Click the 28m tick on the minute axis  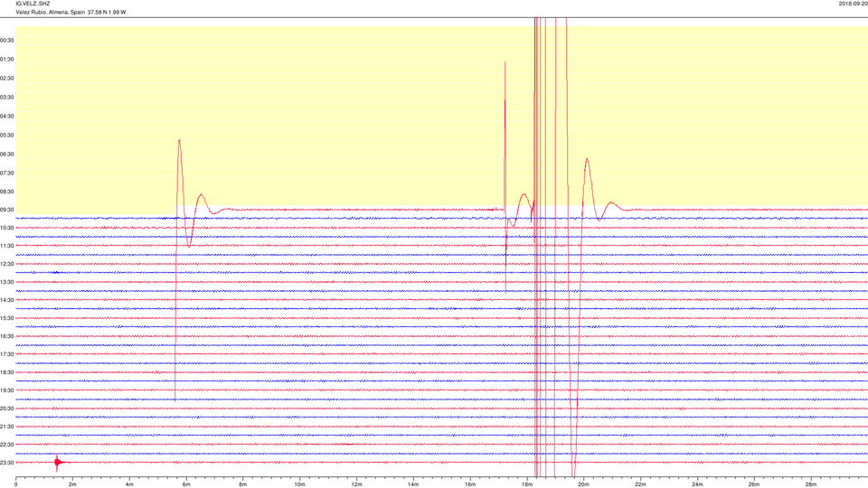(810, 484)
